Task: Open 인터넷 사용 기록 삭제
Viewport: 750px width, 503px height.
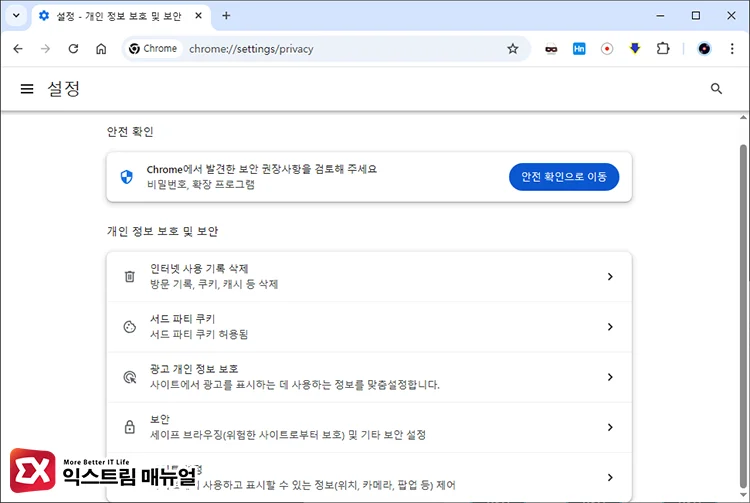Action: point(369,276)
